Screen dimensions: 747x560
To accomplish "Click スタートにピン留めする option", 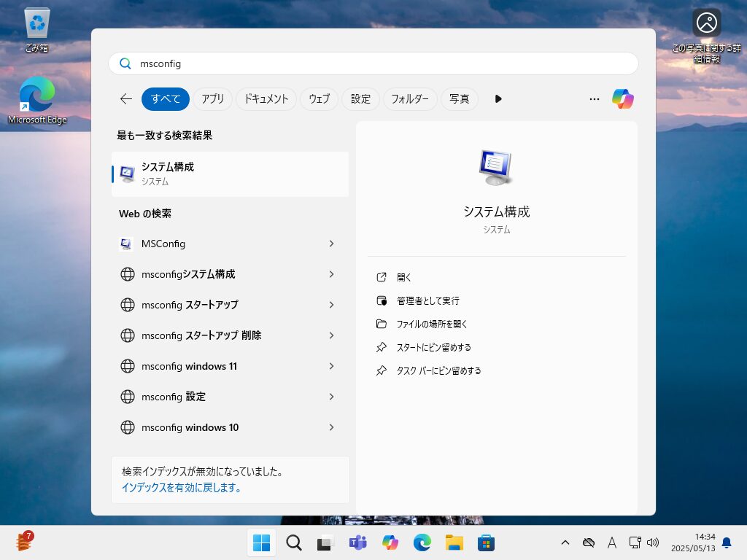I will tap(433, 347).
